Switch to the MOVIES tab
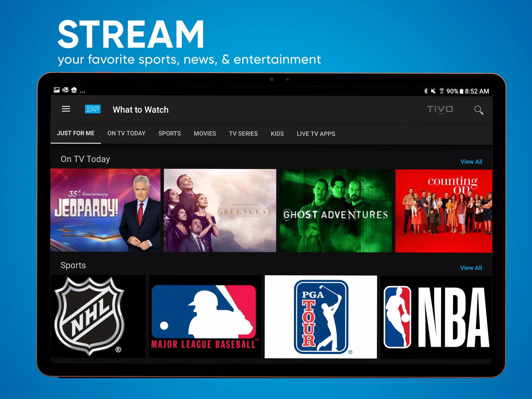Viewport: 532px width, 399px height. pos(205,134)
